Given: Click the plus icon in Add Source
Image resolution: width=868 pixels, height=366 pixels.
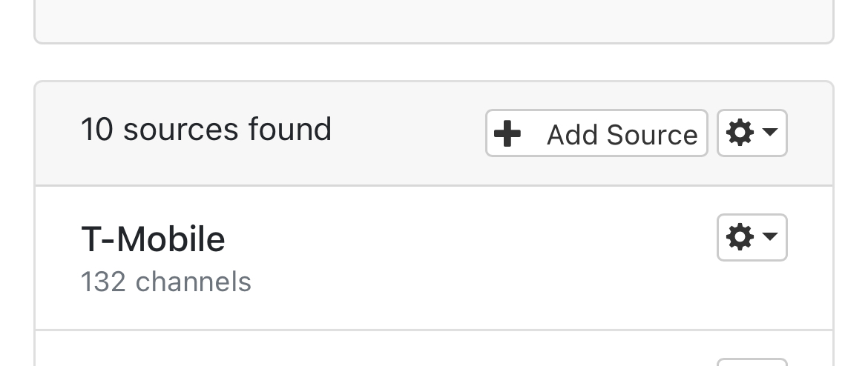Looking at the screenshot, I should pos(507,134).
